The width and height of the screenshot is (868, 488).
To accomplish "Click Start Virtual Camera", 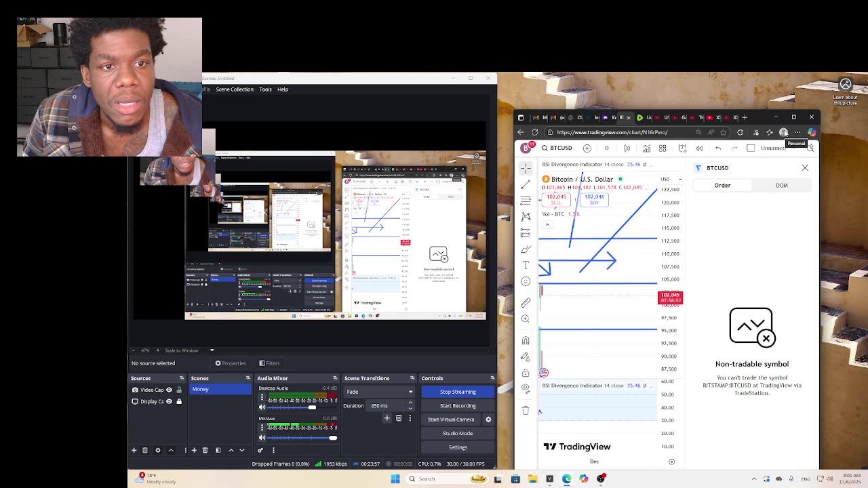I will [451, 420].
